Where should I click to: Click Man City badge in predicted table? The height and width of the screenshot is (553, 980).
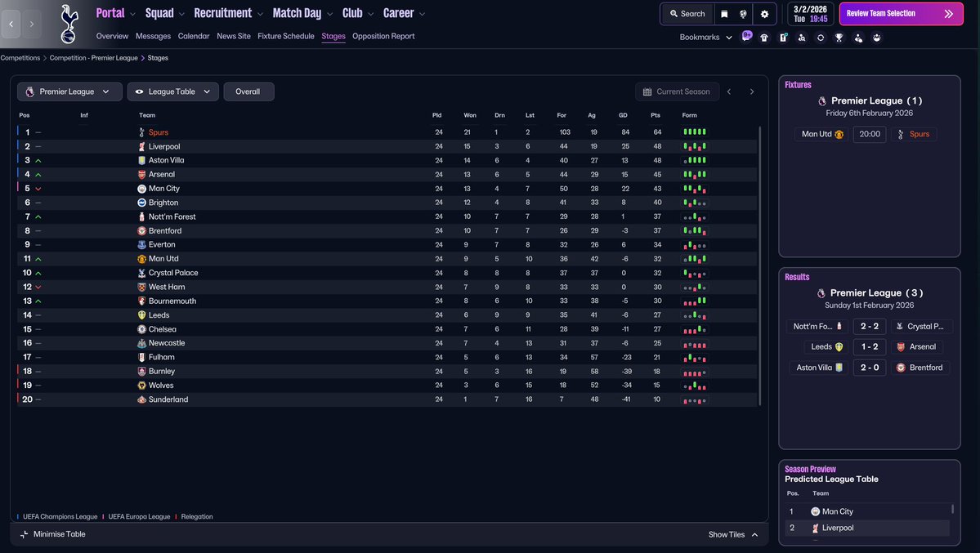pyautogui.click(x=815, y=511)
